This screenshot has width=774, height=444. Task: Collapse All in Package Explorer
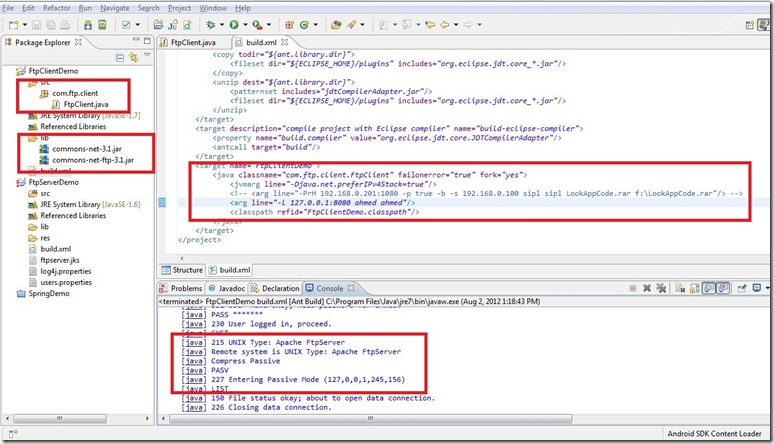click(x=119, y=58)
